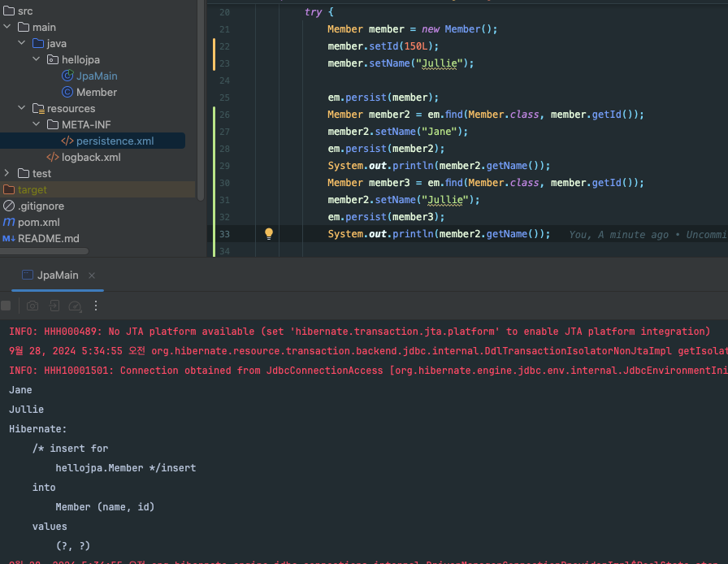Collapse the META-INF folder

[37, 124]
